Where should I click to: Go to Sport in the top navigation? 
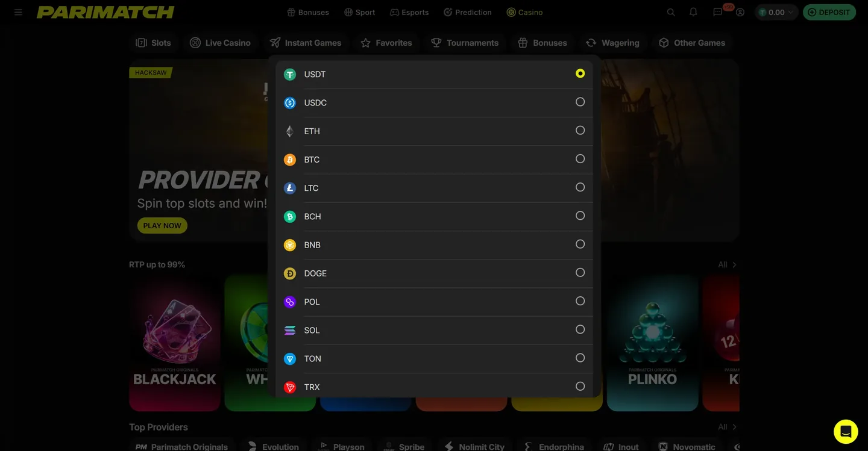359,12
